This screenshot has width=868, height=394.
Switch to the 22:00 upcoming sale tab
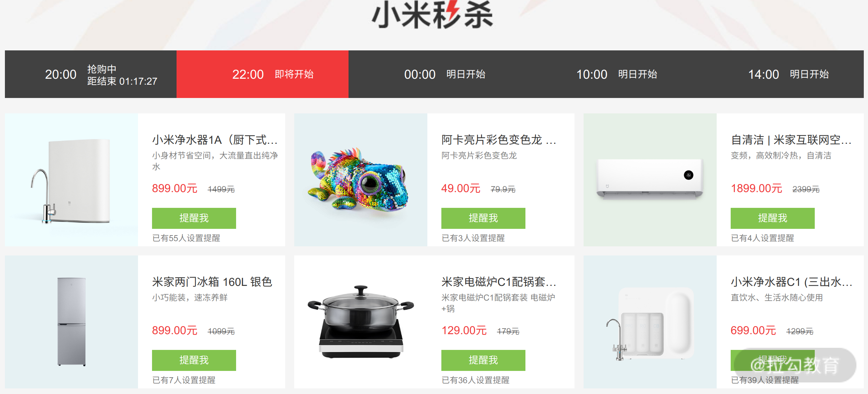tap(262, 74)
